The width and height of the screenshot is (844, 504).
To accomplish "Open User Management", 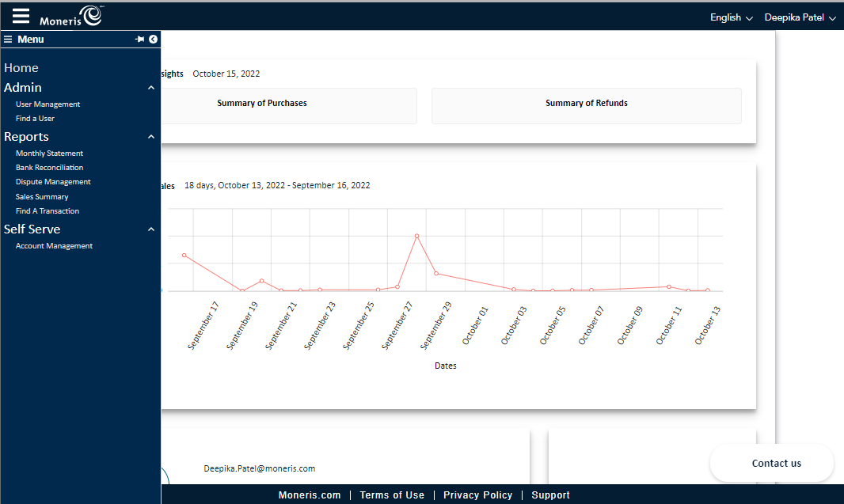I will coord(48,104).
